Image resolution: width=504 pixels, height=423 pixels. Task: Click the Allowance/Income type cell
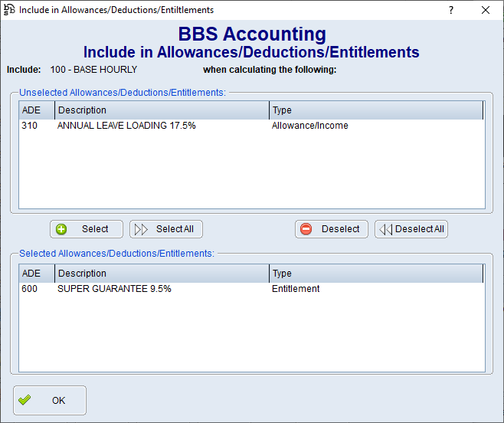click(x=309, y=126)
